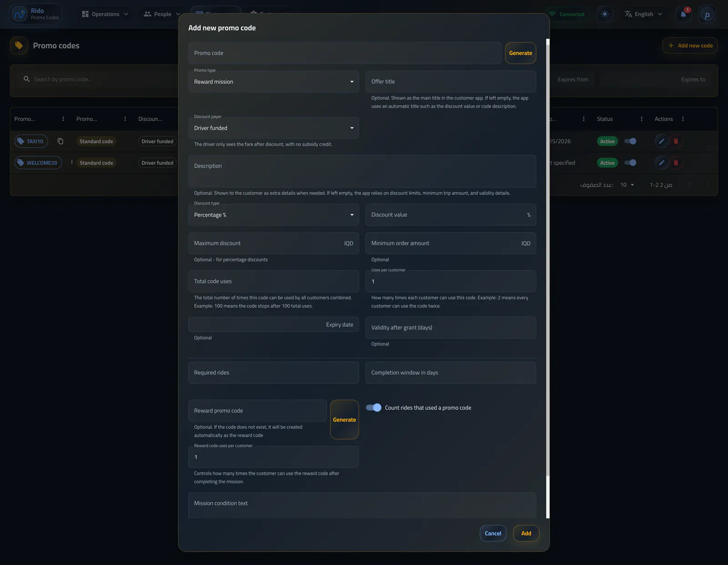Viewport: 728px width, 565px height.
Task: Open the first Promo column options menu
Action: tap(63, 119)
